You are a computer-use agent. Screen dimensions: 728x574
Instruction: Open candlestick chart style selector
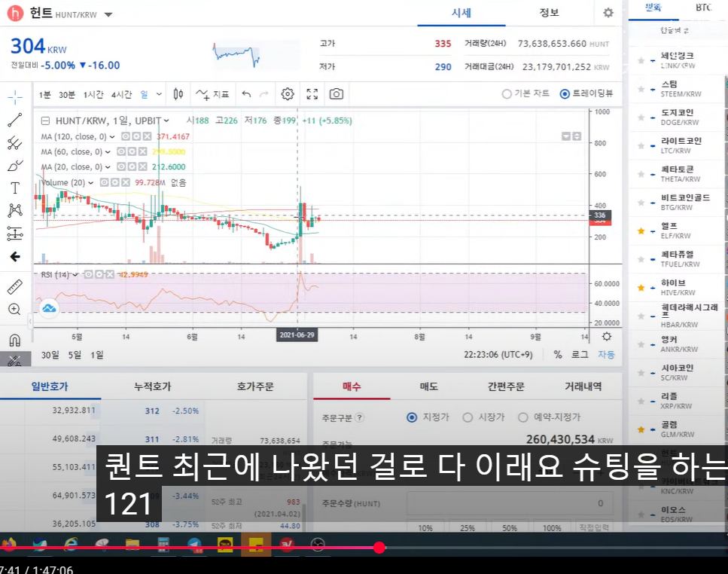pyautogui.click(x=178, y=94)
